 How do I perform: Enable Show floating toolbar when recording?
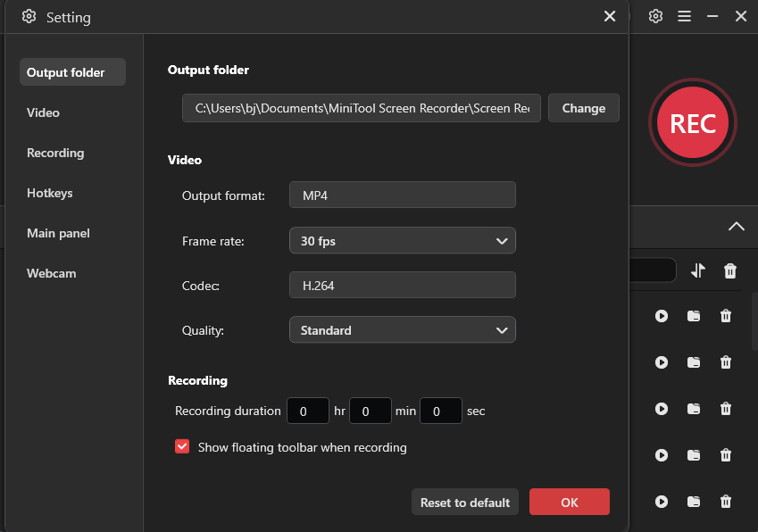point(182,446)
